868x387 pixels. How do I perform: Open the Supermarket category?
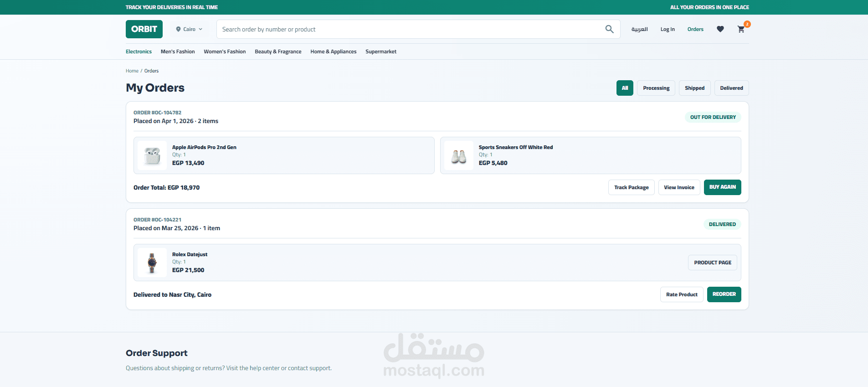(x=381, y=52)
